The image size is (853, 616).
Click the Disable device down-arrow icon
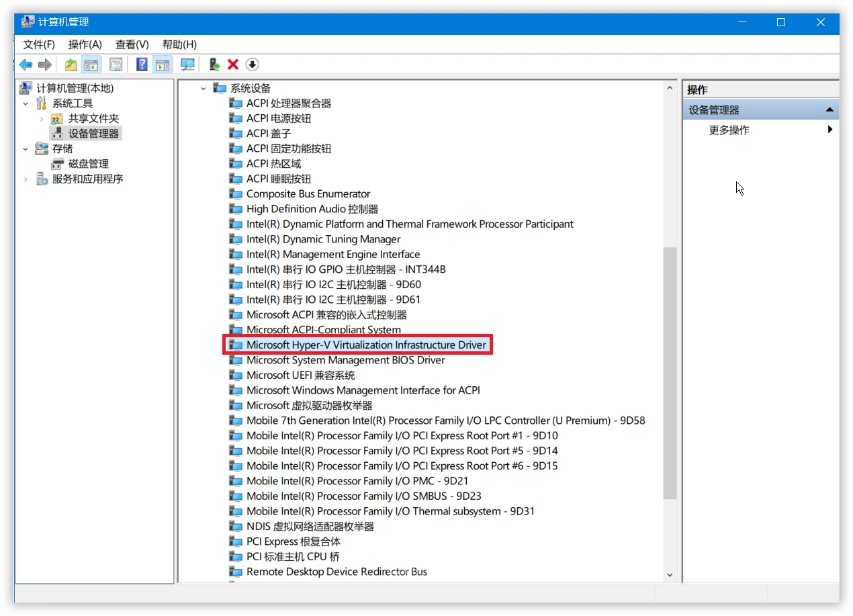[252, 64]
